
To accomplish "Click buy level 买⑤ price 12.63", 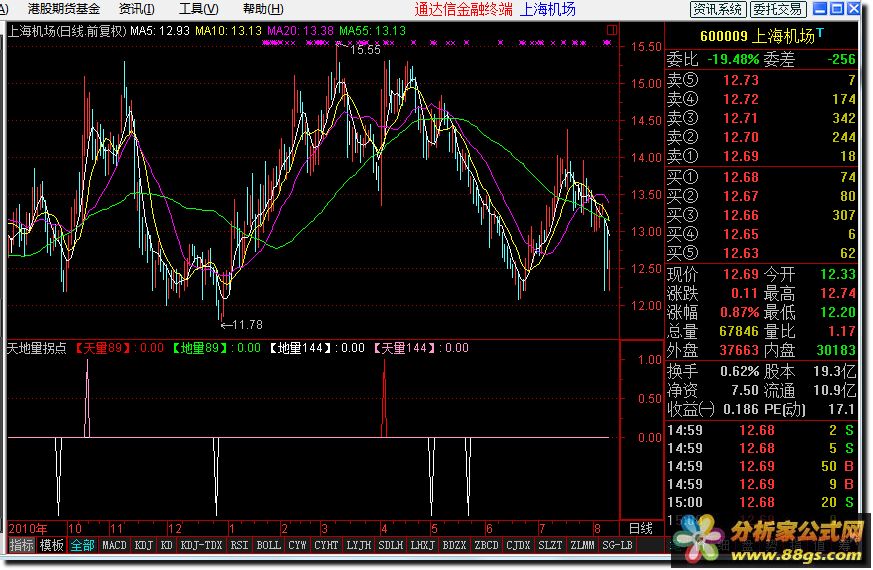I will click(x=740, y=253).
